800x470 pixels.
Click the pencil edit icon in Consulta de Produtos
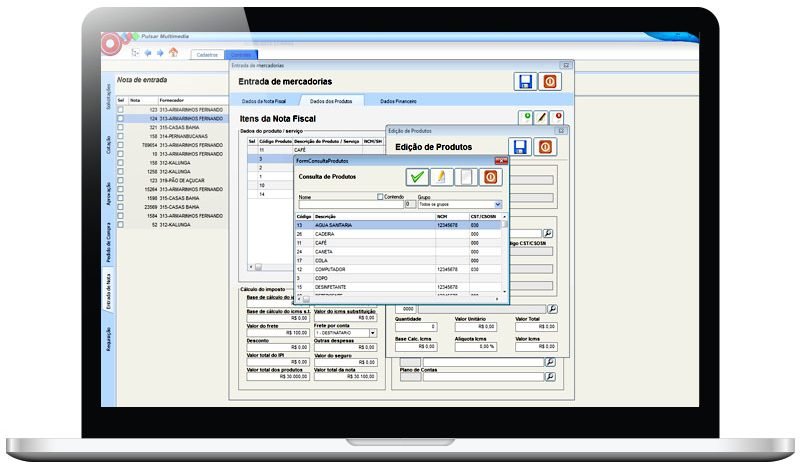pos(441,177)
